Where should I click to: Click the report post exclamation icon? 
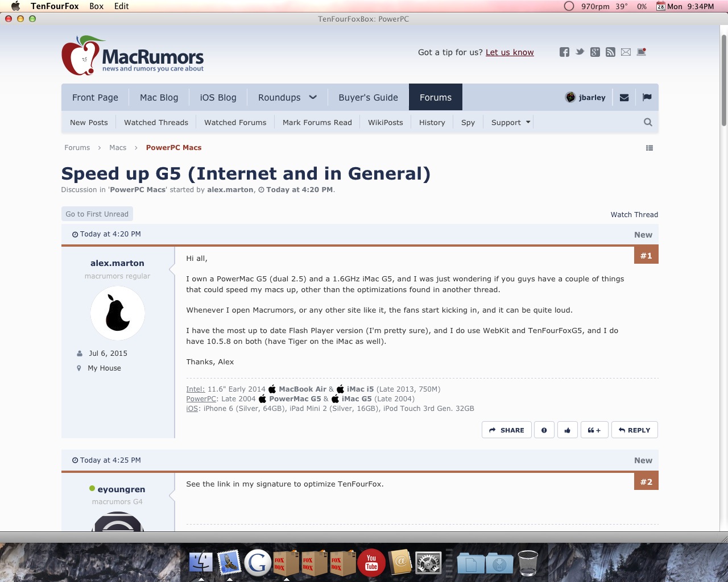pyautogui.click(x=544, y=430)
